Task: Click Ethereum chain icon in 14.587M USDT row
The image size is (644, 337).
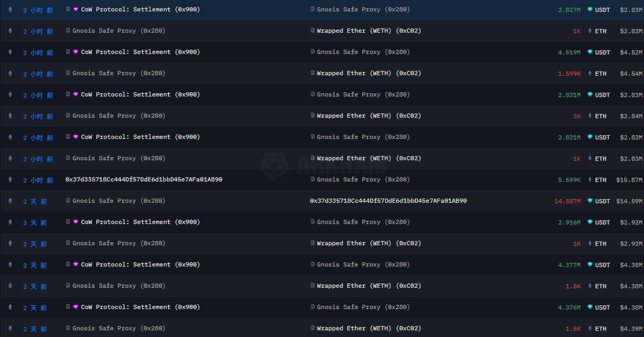Action: [10, 201]
